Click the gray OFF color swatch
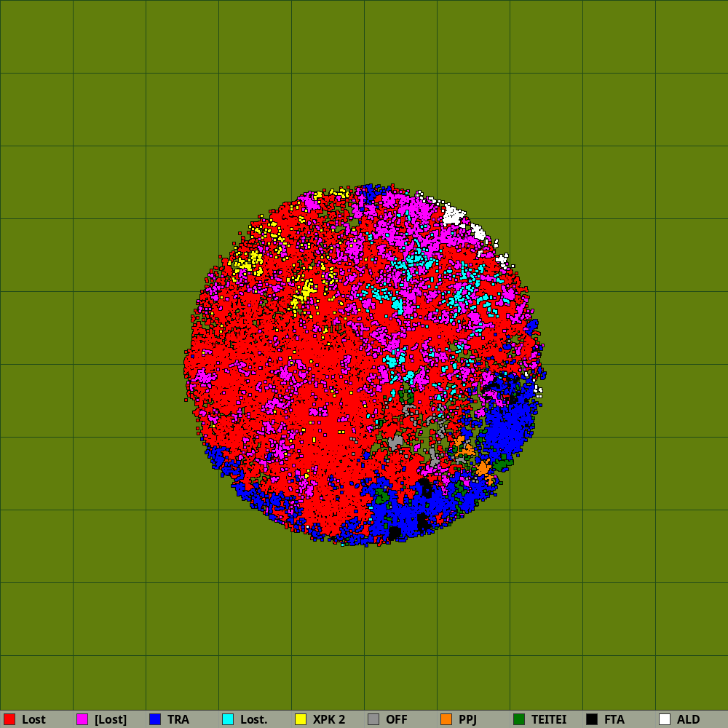The height and width of the screenshot is (728, 728). 373,719
